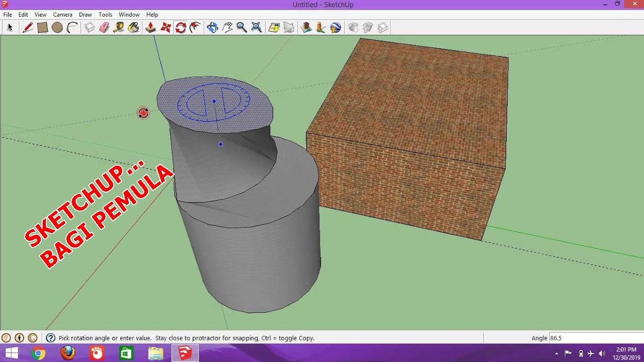
Task: Activate the Circle drawing tool
Action: point(57,27)
